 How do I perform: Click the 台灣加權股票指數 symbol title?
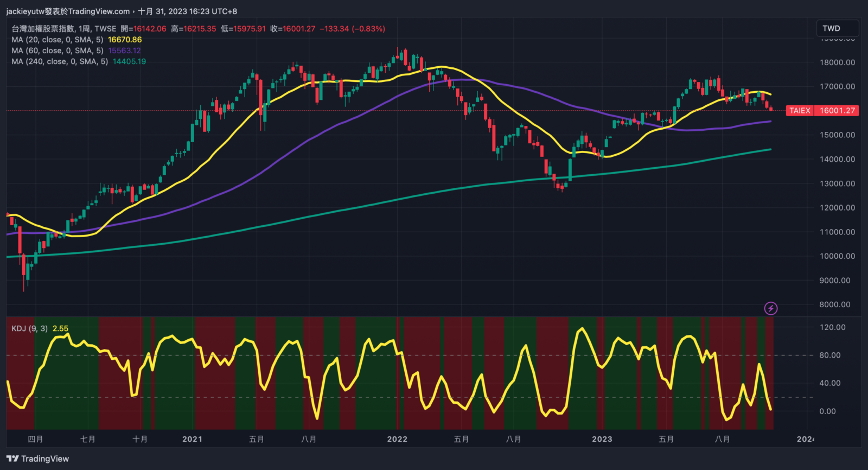[x=43, y=29]
